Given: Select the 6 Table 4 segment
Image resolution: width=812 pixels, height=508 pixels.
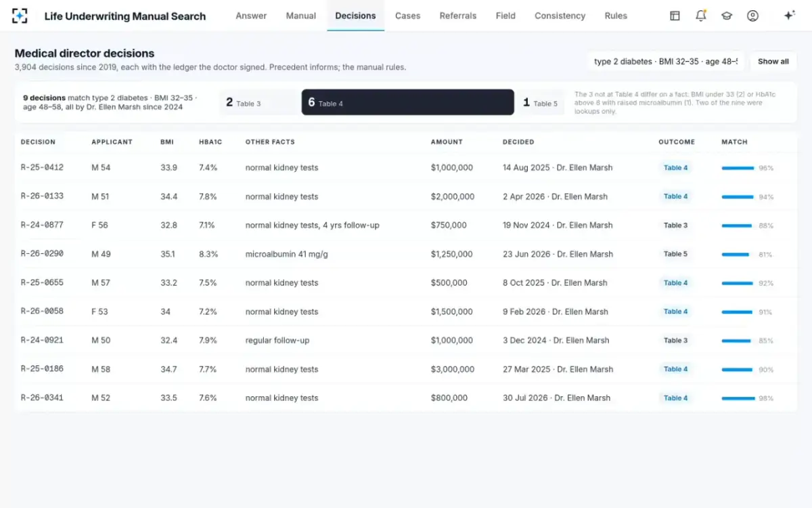Looking at the screenshot, I should pos(408,102).
